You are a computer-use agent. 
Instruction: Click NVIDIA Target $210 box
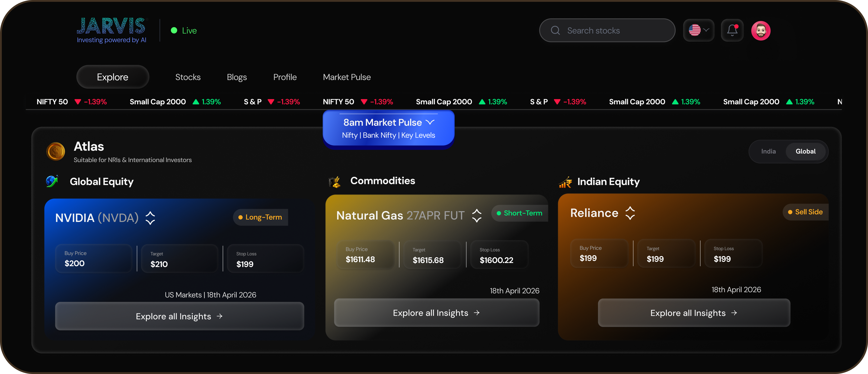[180, 259]
